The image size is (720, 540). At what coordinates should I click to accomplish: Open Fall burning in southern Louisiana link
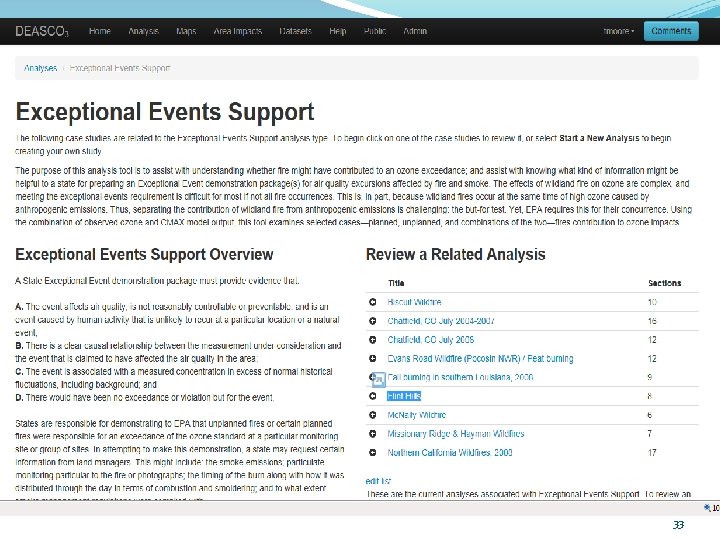pos(460,377)
